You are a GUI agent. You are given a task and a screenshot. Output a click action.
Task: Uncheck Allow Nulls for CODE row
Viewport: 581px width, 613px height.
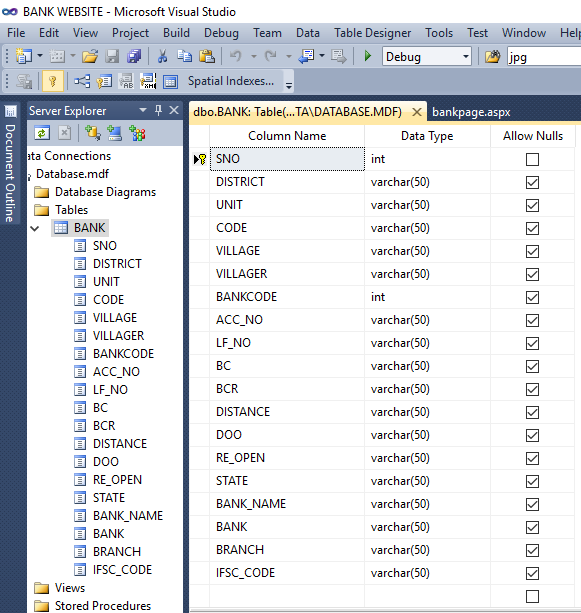click(x=532, y=229)
